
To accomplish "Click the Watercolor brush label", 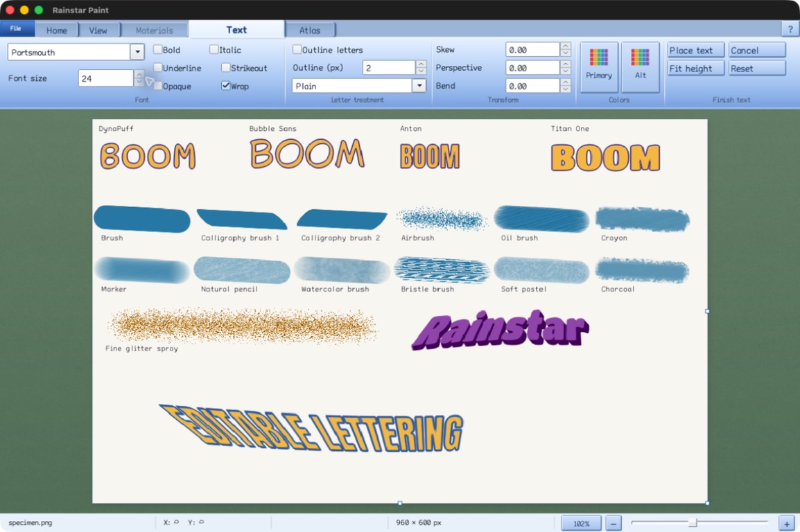I will coord(335,289).
